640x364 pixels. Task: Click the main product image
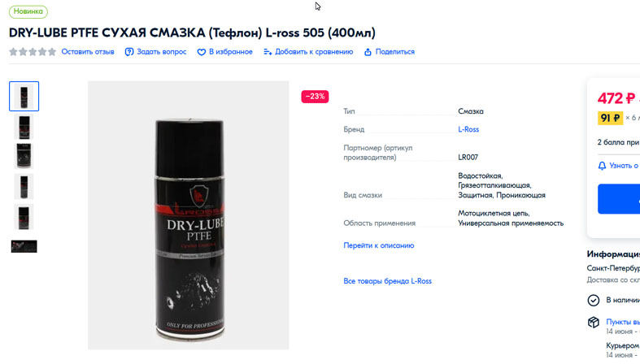(x=188, y=215)
